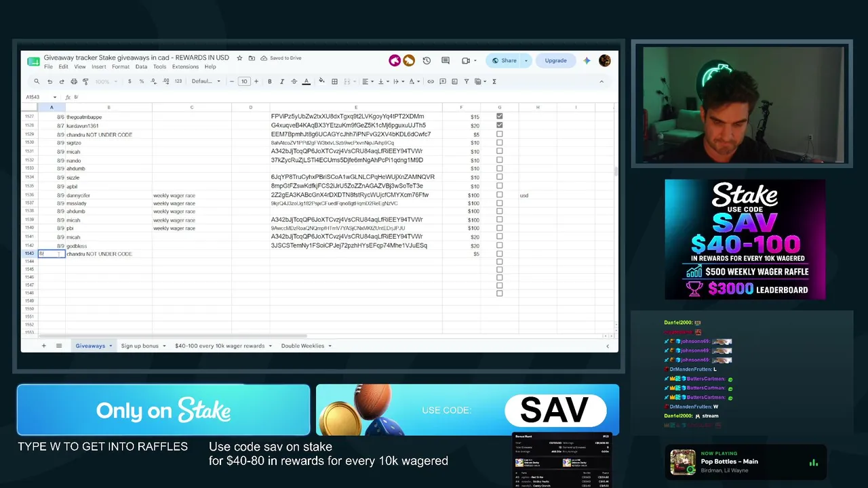
Task: Open the Sign up bonus tab arrow
Action: point(164,346)
